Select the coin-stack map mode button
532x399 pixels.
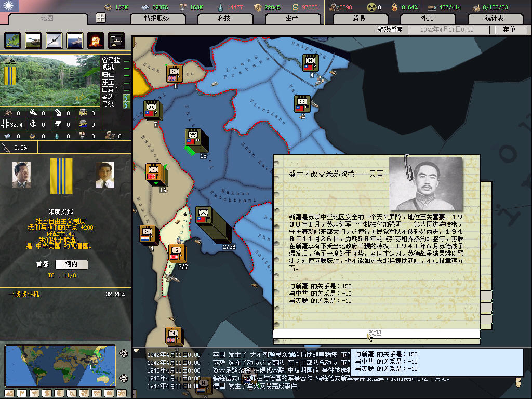point(59,393)
